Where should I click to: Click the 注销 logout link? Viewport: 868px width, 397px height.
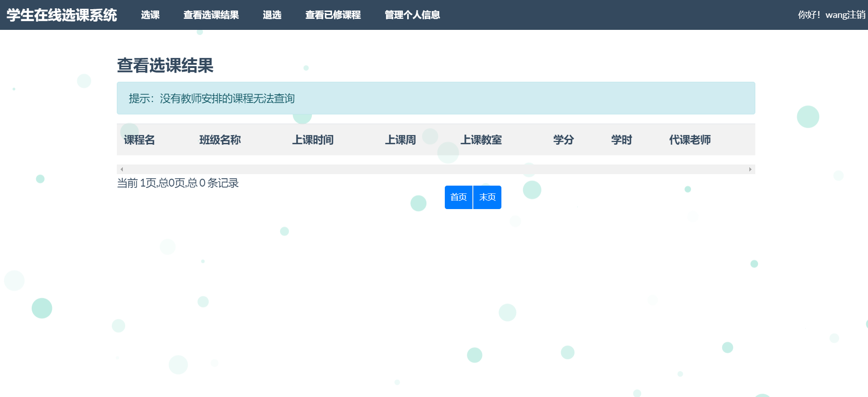tap(856, 15)
